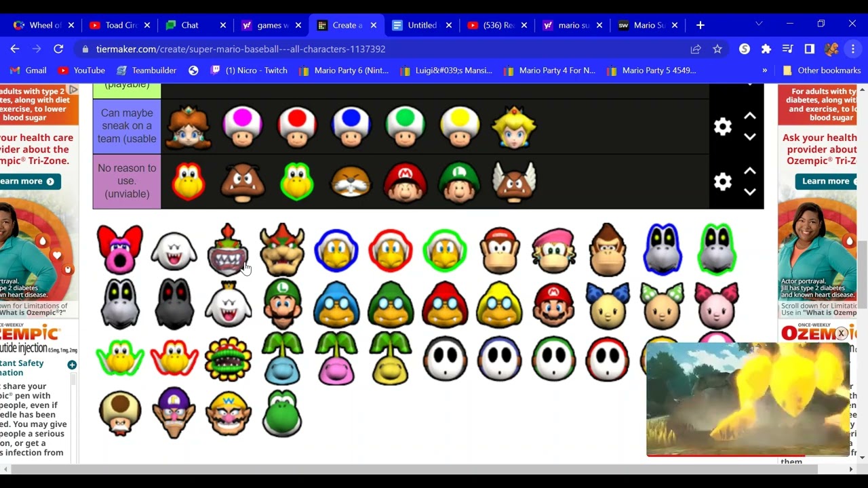
Task: Choose the Toadsworth character icon
Action: [x=120, y=412]
